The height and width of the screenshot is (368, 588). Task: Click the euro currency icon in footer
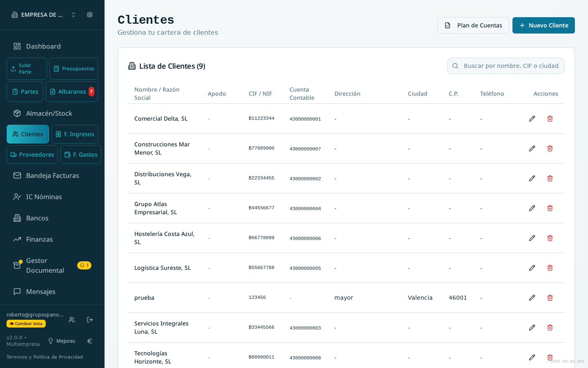click(x=90, y=341)
